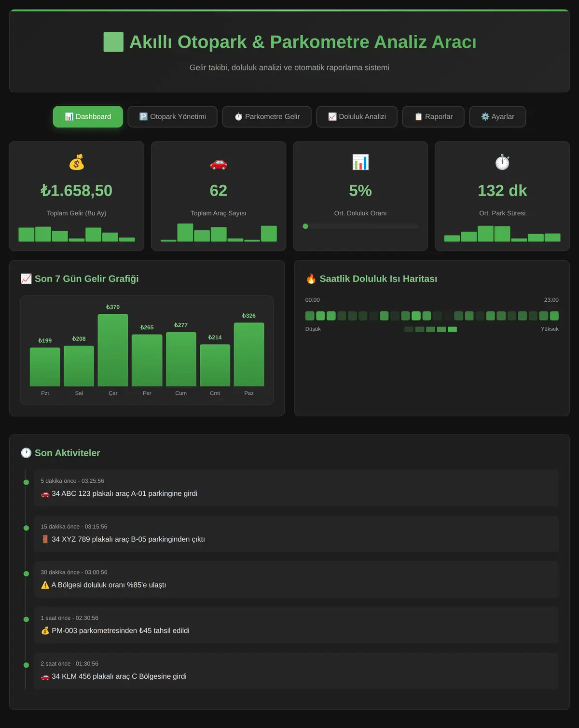Open the Dashboard tab

pyautogui.click(x=88, y=117)
